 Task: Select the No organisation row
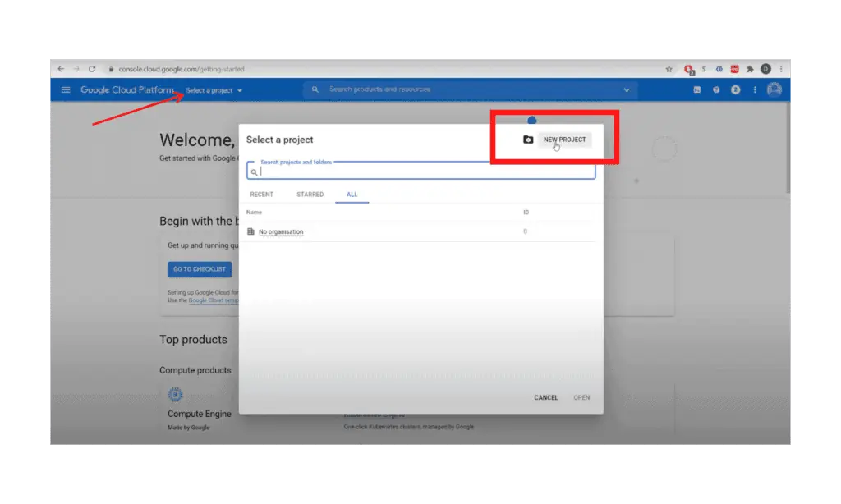(281, 232)
